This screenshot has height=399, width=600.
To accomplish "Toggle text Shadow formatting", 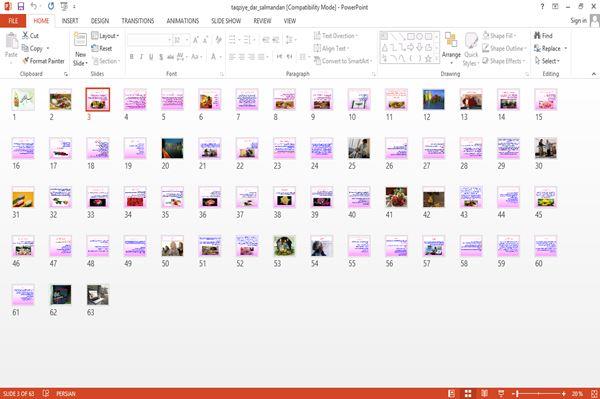I will click(161, 57).
